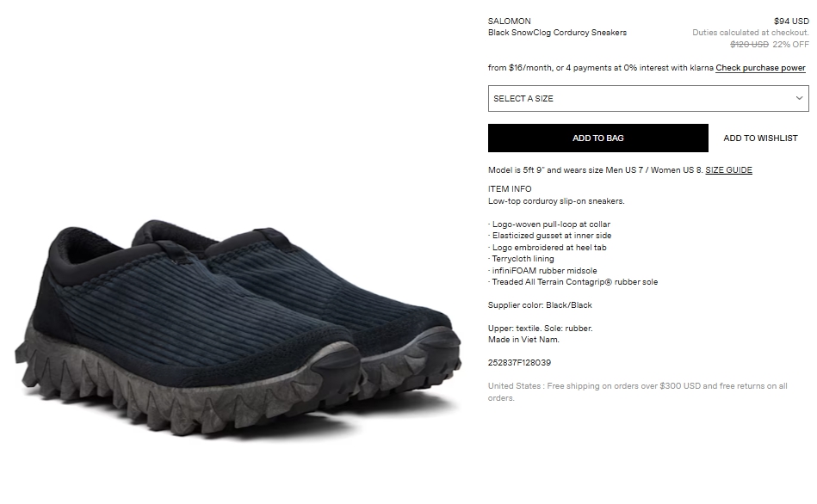Click the black corduroy sneakers product photo
Image resolution: width=817 pixels, height=504 pixels.
(x=238, y=328)
